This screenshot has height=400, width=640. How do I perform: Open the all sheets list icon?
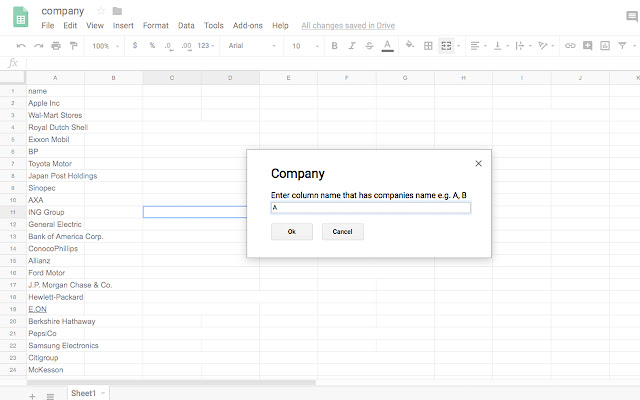tap(50, 396)
